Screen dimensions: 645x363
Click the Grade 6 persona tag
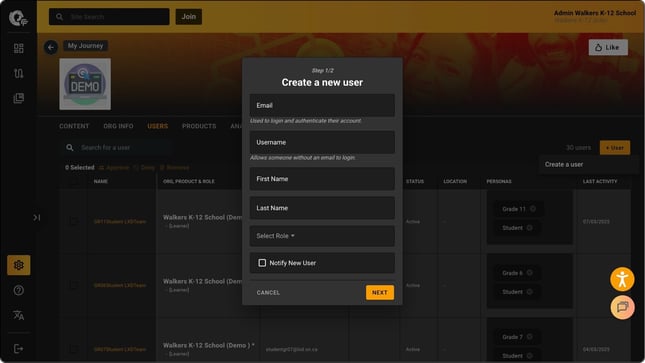[517, 272]
